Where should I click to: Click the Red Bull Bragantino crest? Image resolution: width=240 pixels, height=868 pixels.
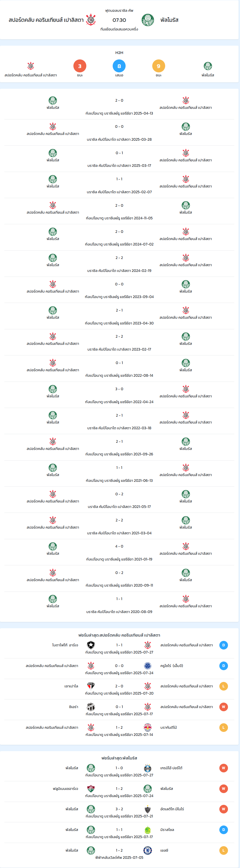pos(147,728)
